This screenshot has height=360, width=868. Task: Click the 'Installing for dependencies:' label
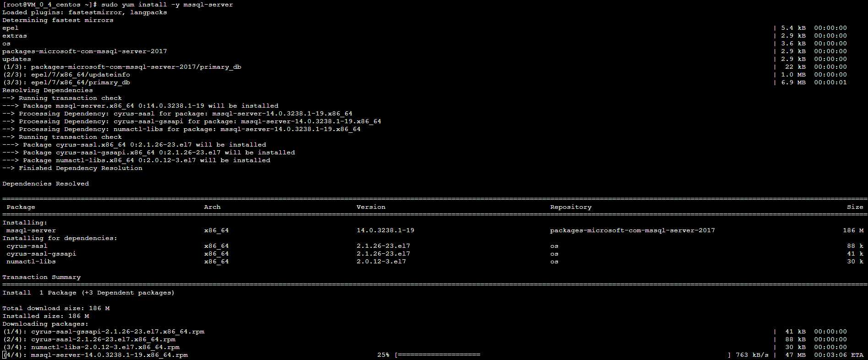[x=60, y=238]
